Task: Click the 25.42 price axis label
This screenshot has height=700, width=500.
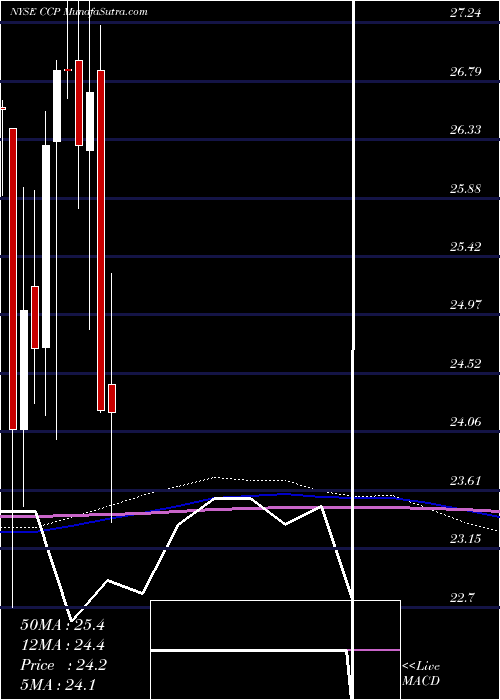Action: [465, 246]
